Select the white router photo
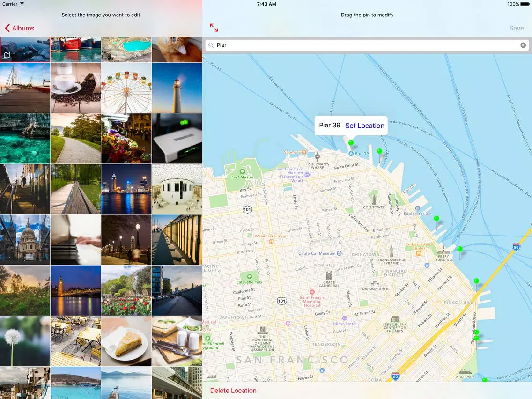The width and height of the screenshot is (532, 399). (177, 139)
